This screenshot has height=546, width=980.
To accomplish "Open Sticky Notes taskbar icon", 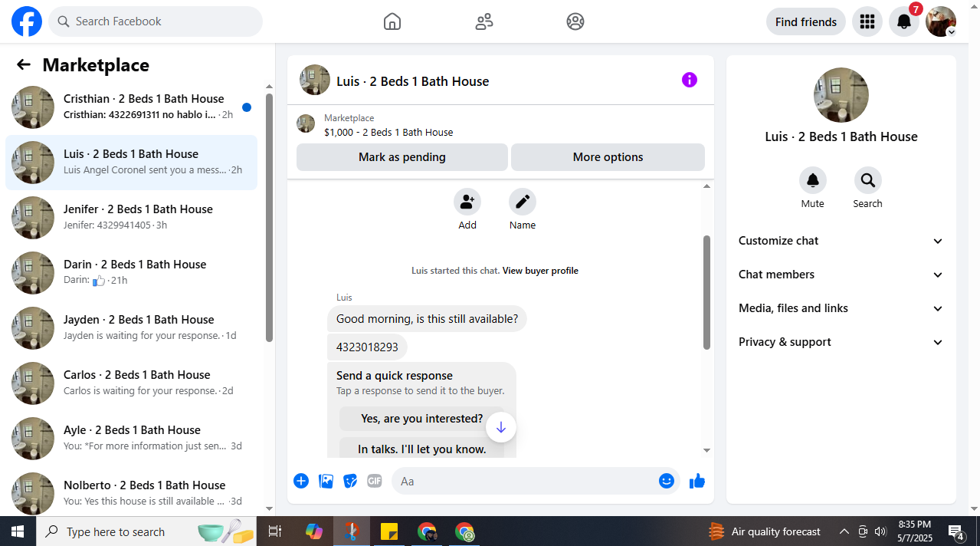I will point(389,531).
